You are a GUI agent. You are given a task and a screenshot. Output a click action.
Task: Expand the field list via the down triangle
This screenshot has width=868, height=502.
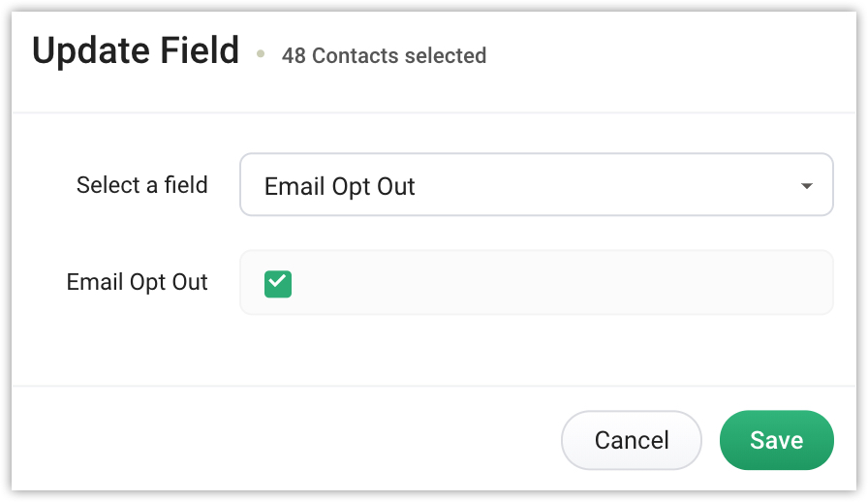(807, 186)
